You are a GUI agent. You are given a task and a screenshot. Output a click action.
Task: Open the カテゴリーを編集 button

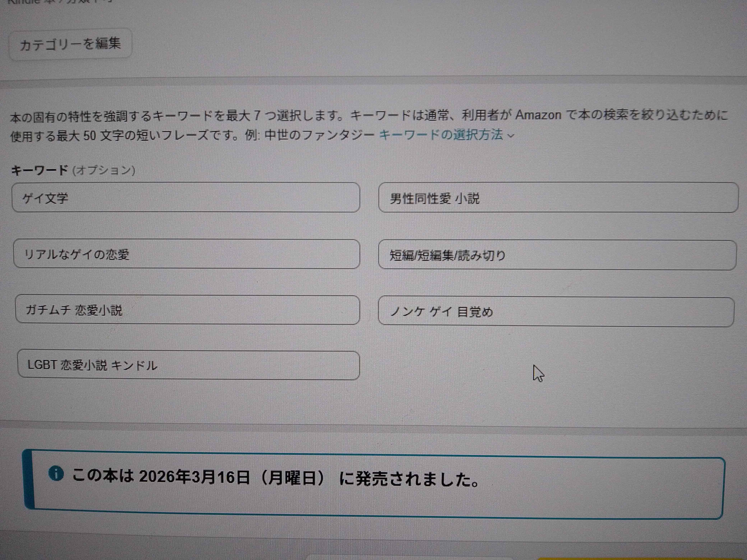coord(70,44)
